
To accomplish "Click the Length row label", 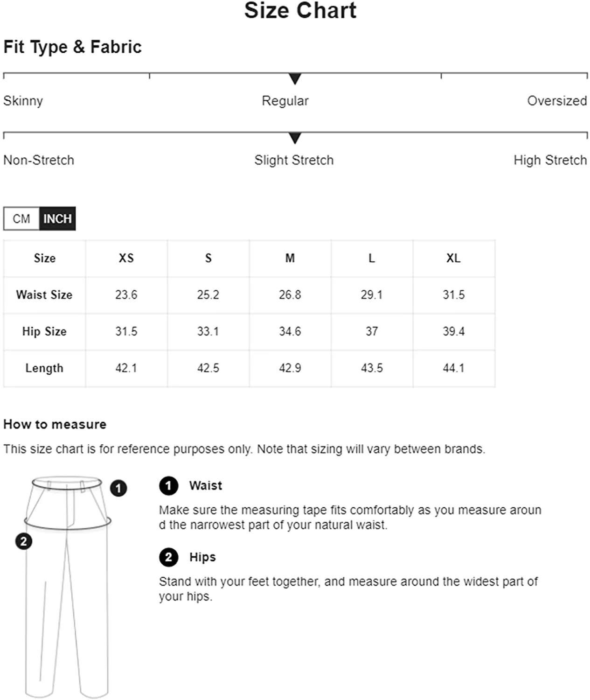I will [x=44, y=368].
